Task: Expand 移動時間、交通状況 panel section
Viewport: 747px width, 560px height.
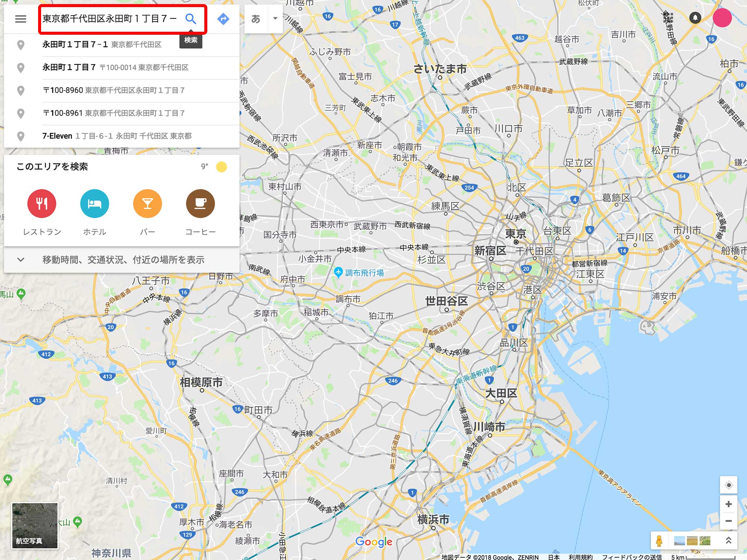Action: pos(121,260)
